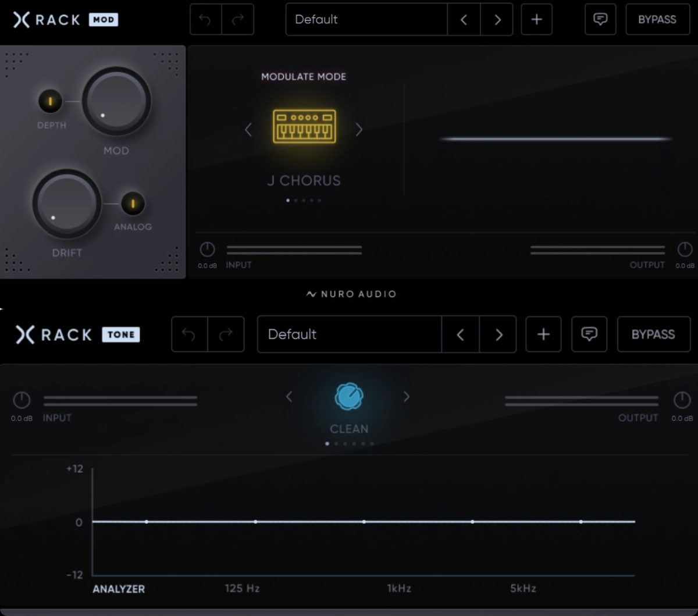The image size is (698, 616).
Task: Click the NURO AUDIO logo
Action: (351, 294)
